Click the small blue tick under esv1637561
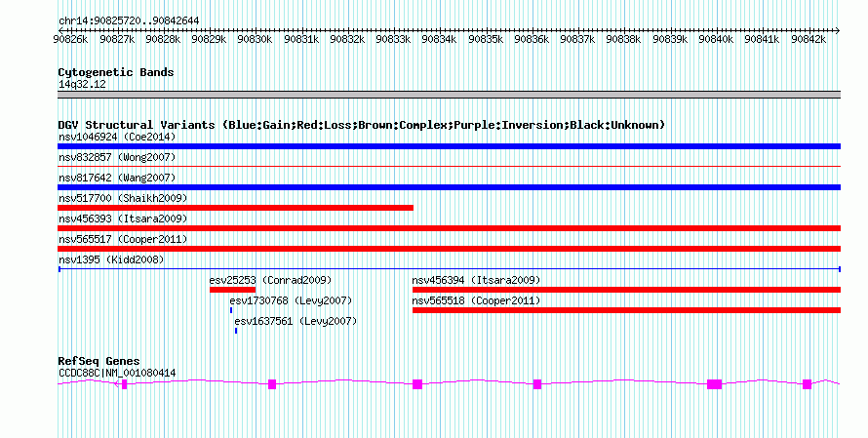 pos(236,331)
